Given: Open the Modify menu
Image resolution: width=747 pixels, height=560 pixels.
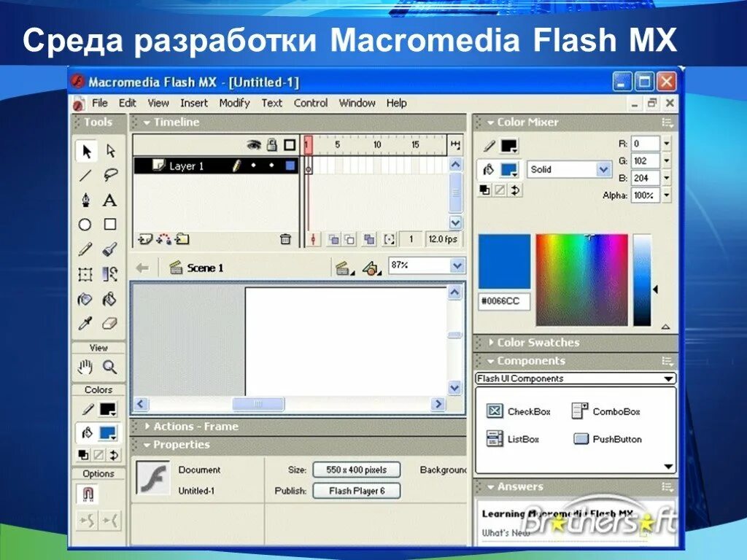Looking at the screenshot, I should click(x=234, y=104).
